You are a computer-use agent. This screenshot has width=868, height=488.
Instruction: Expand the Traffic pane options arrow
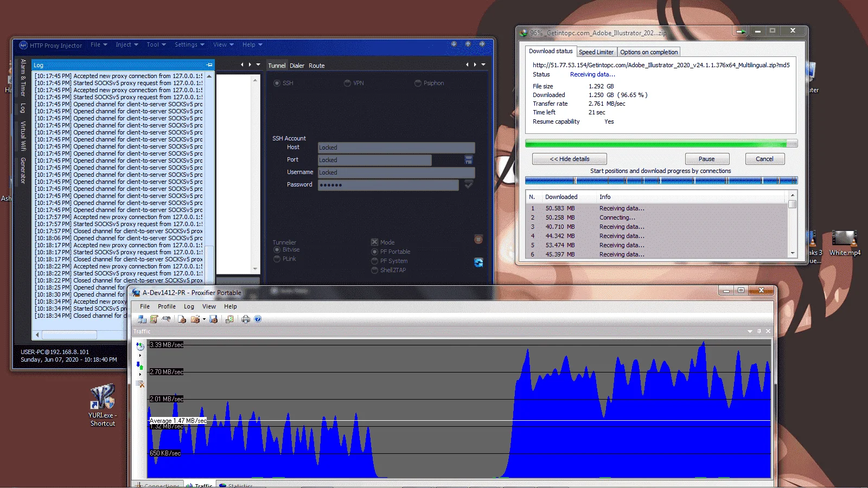(750, 331)
